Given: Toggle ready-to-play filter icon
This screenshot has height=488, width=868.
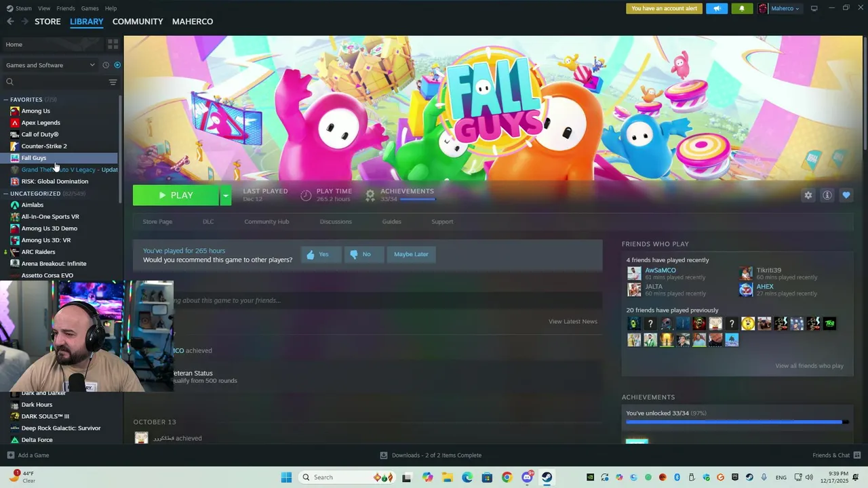Looking at the screenshot, I should [x=117, y=65].
